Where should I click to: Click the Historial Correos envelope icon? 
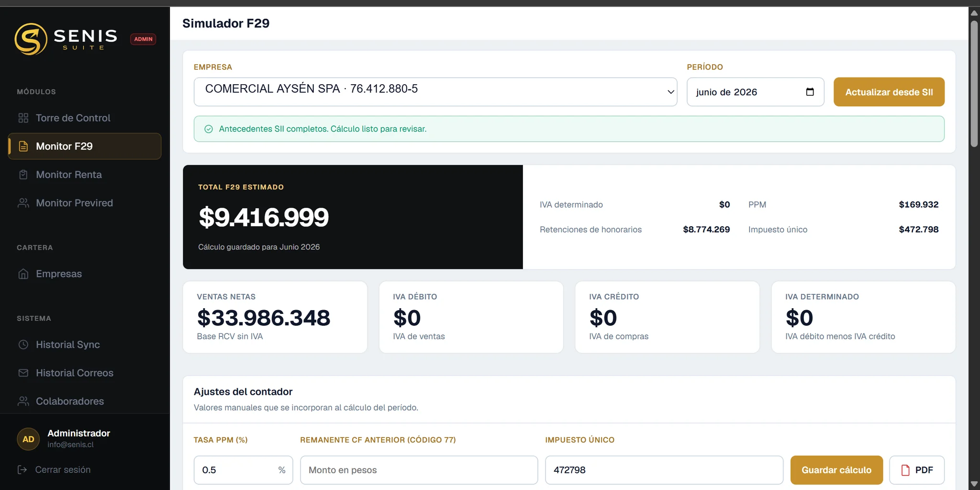[x=23, y=373]
